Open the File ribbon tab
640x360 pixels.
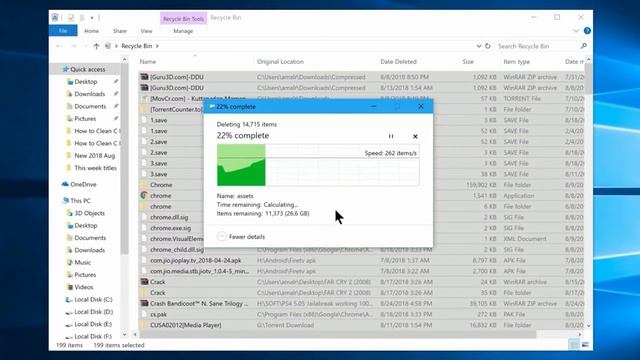pos(63,31)
